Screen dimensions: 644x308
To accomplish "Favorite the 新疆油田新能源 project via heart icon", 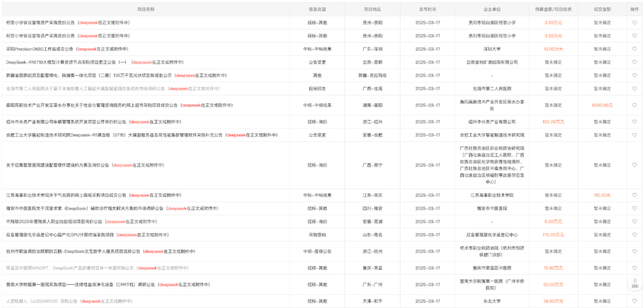I will coord(634,76).
